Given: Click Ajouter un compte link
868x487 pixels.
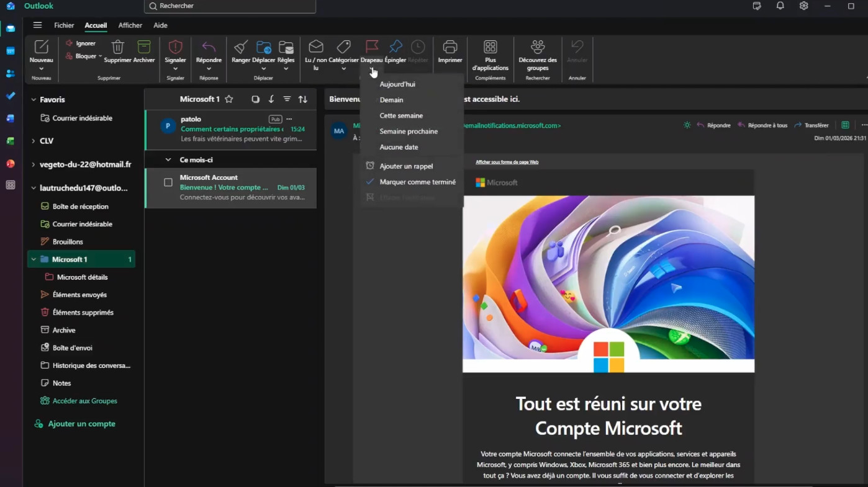Looking at the screenshot, I should point(75,424).
